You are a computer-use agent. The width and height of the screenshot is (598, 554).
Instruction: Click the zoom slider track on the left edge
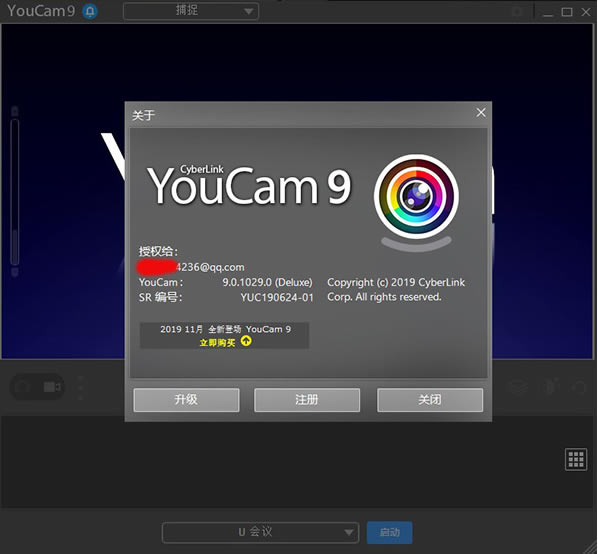coord(15,192)
